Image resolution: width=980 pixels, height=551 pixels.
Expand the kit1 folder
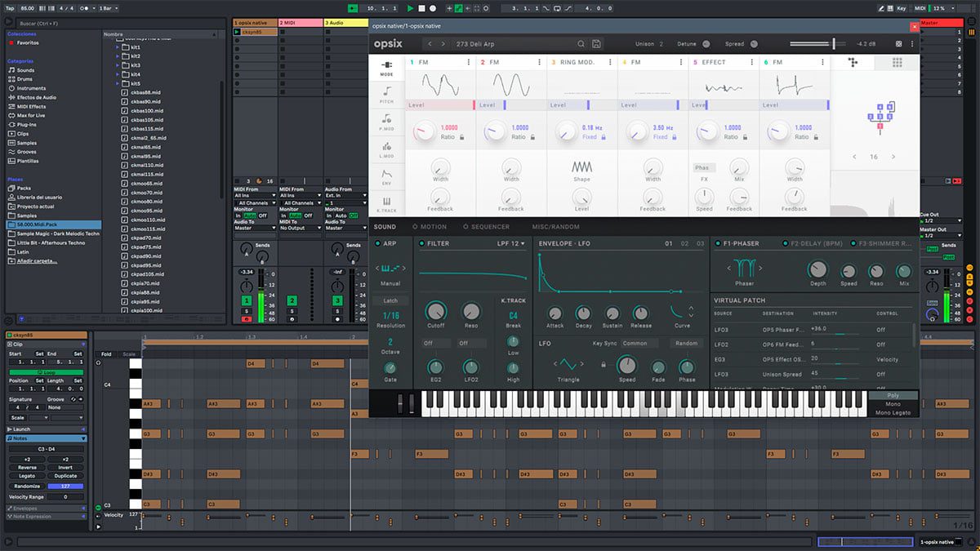pos(118,47)
